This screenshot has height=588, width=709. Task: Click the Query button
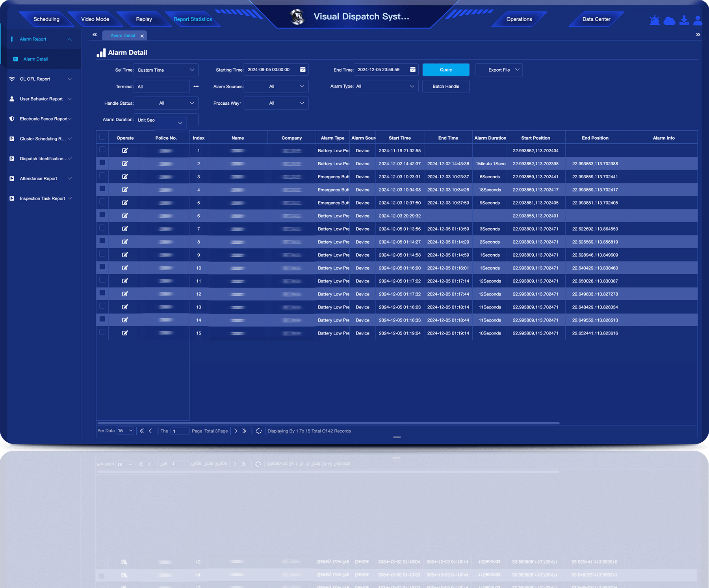(445, 70)
